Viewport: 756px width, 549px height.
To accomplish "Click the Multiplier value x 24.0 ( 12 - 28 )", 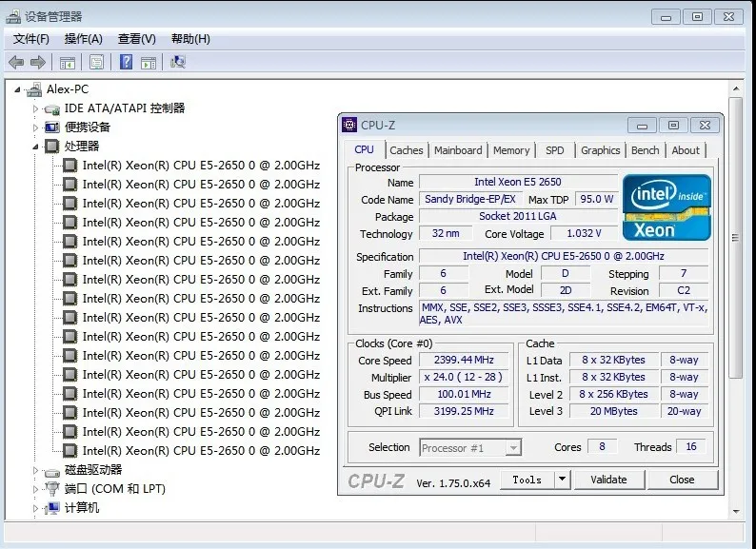I will pyautogui.click(x=464, y=377).
